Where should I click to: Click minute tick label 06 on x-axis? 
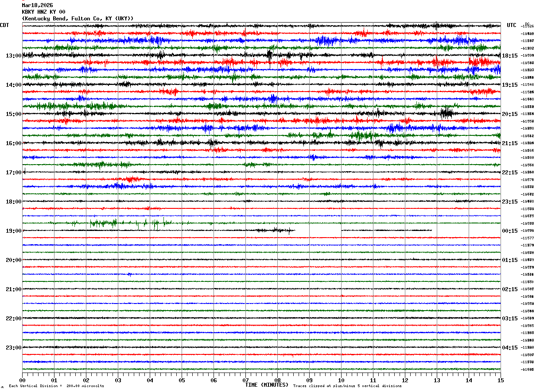point(214,380)
